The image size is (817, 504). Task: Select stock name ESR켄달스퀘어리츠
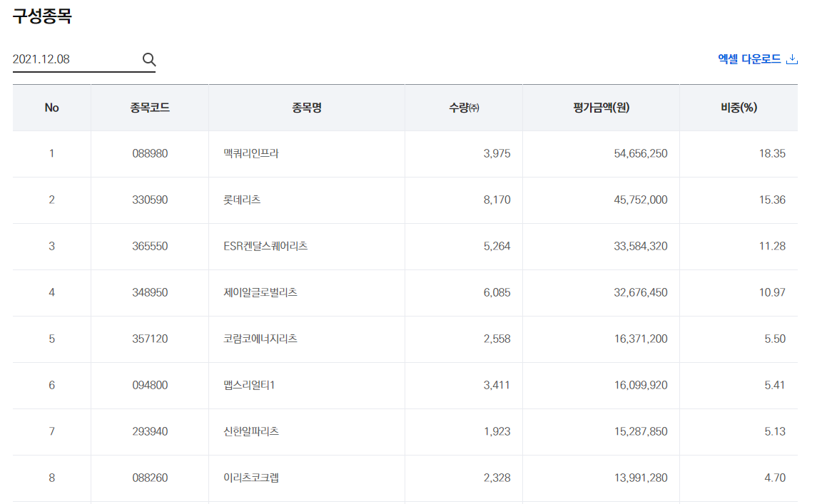[x=265, y=246]
